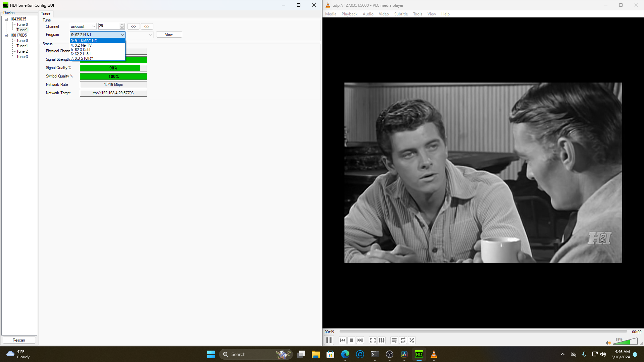644x362 pixels.
Task: Open VLC Media menu
Action: [331, 14]
